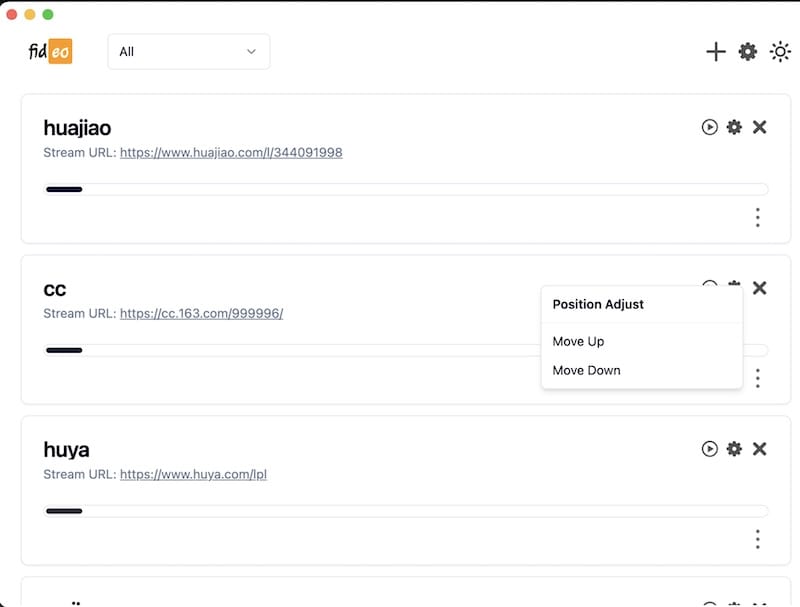
Task: Click the huya stream title
Action: 66,450
